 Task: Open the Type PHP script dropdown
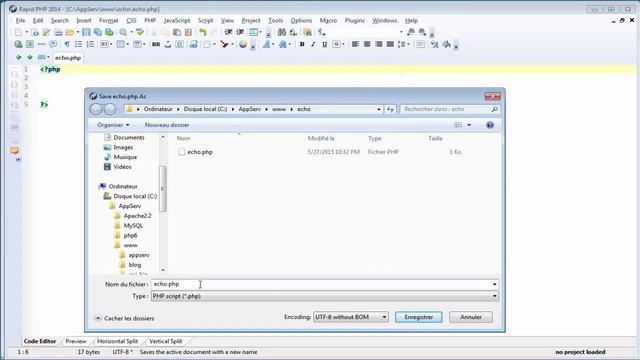click(324, 296)
